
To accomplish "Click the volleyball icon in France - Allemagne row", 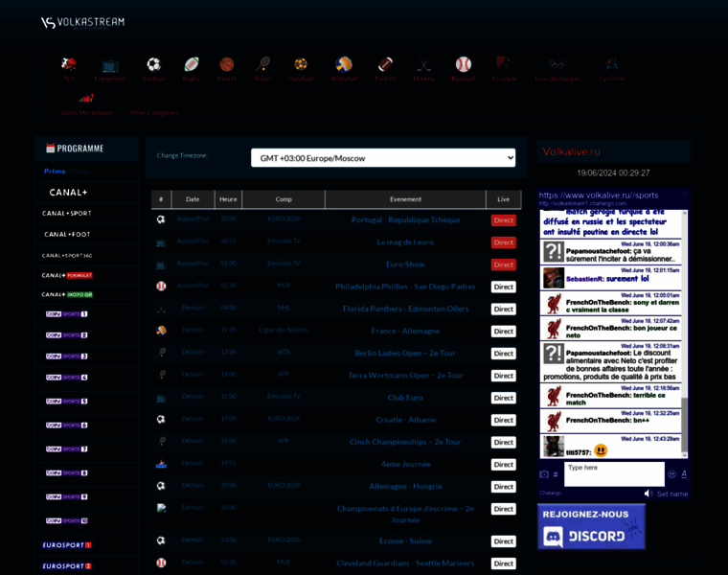I will coord(161,331).
